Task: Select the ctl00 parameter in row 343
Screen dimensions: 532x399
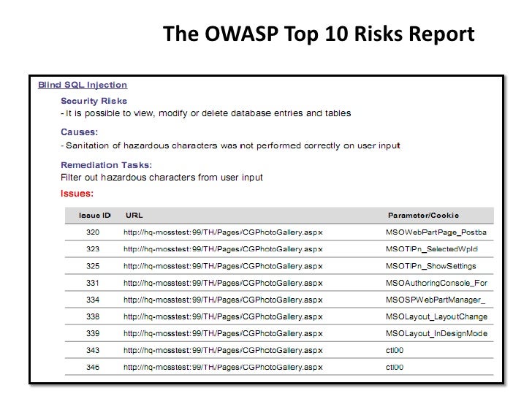Action: [395, 350]
